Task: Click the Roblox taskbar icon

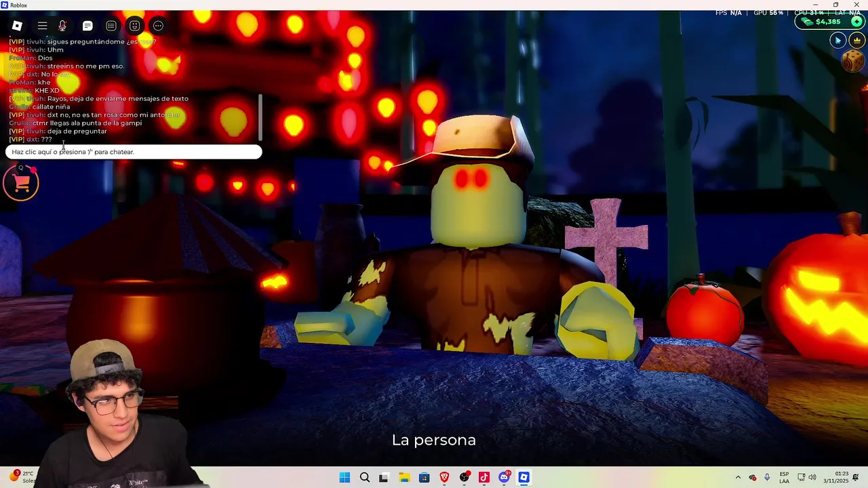Action: (524, 477)
